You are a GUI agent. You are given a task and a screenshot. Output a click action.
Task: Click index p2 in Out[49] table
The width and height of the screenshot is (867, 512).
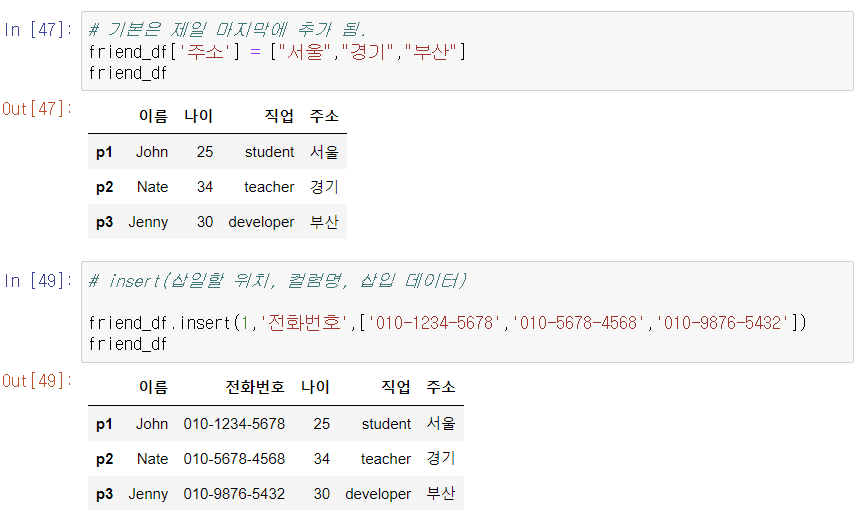(x=104, y=459)
